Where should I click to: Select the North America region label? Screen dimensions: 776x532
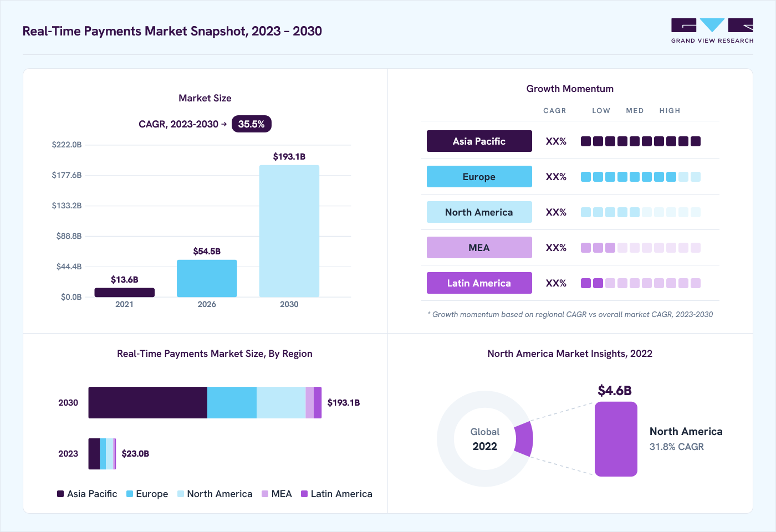pos(479,212)
